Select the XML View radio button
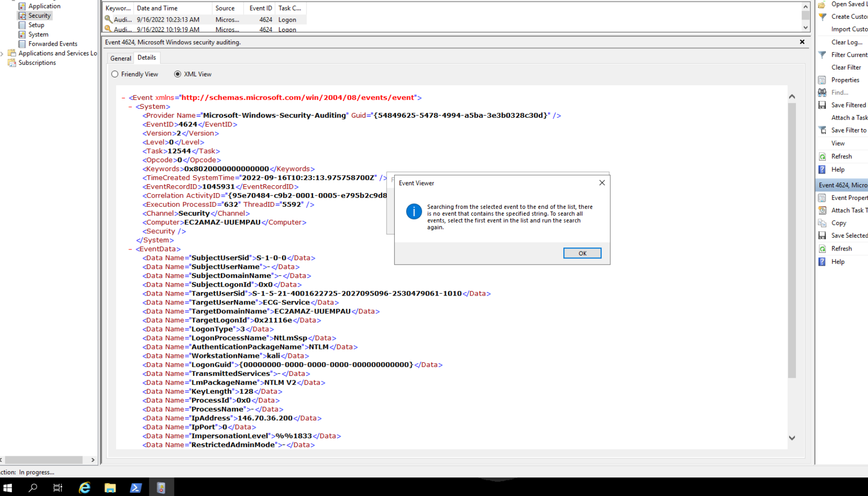 click(x=177, y=74)
